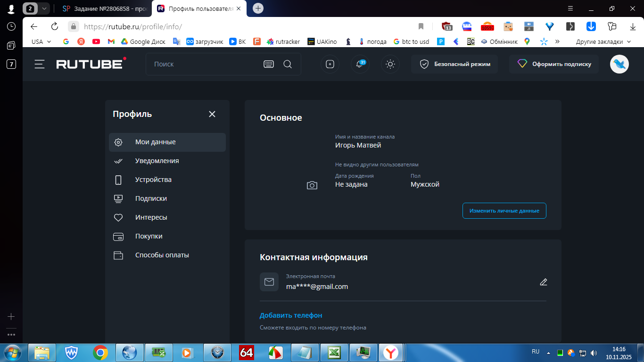The width and height of the screenshot is (644, 362).
Task: Open Google Диск bookmark
Action: tap(143, 41)
